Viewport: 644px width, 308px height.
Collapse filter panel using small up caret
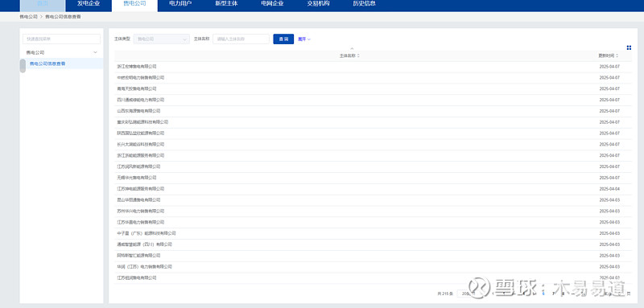pyautogui.click(x=352, y=49)
